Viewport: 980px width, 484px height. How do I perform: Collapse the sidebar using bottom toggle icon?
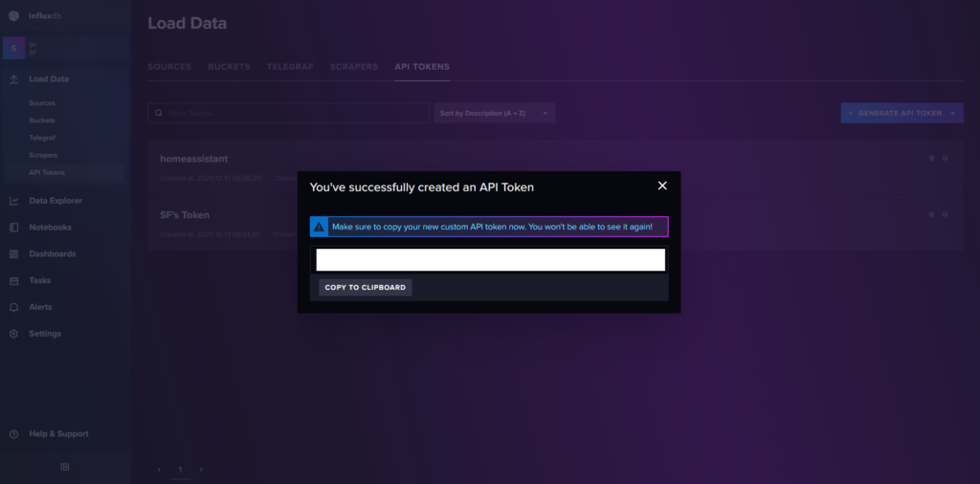tap(65, 467)
